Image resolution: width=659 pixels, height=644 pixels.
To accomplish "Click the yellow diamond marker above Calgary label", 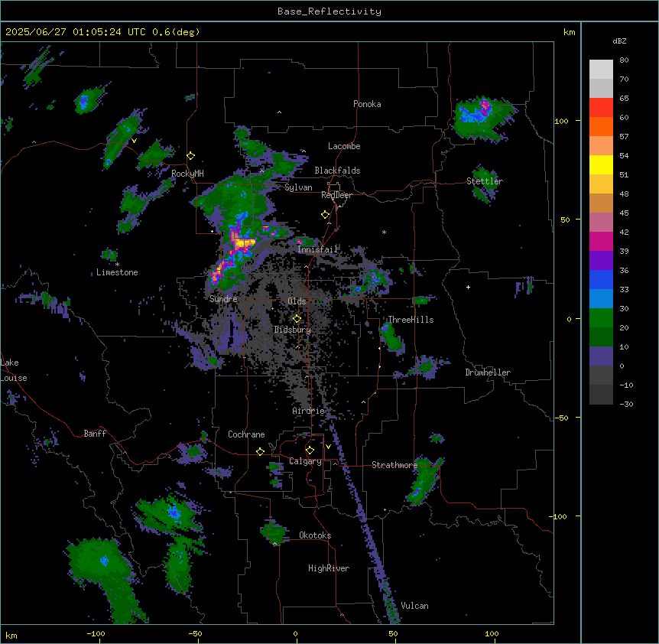I will [x=310, y=450].
